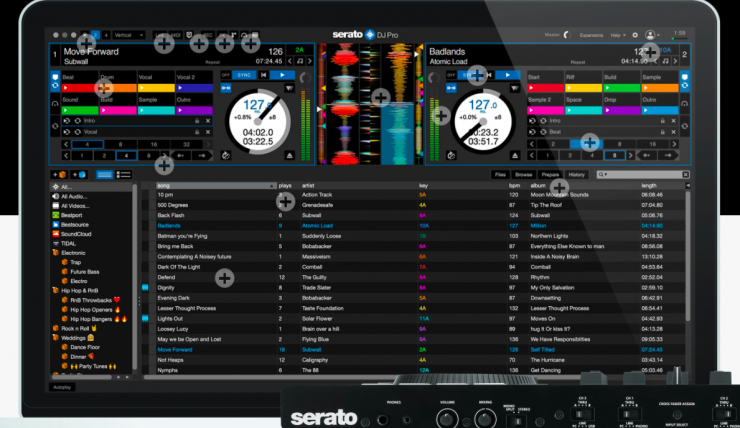
Task: Start playback on deck 2 (Badlands)
Action: [508, 75]
